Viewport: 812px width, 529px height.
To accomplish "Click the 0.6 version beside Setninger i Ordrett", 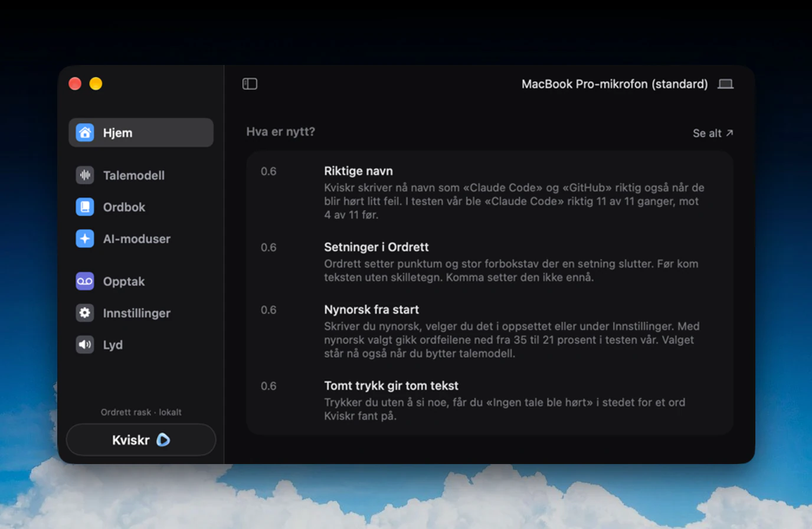I will tap(269, 247).
